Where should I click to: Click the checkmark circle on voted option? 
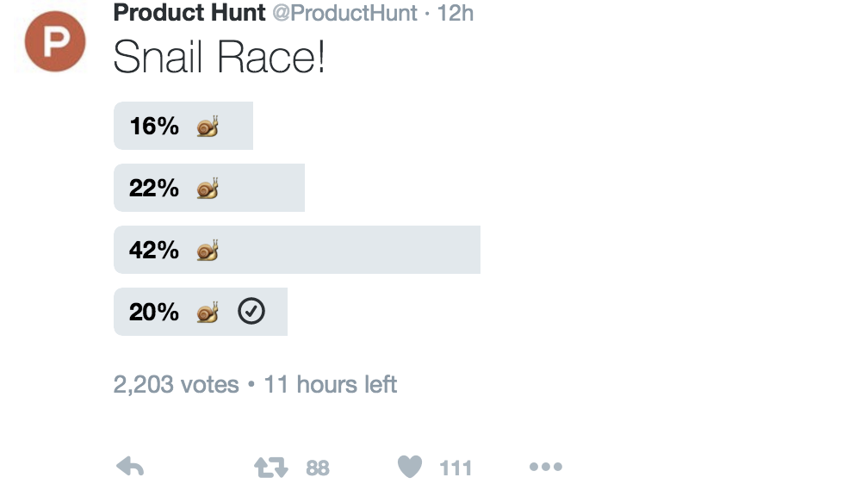pyautogui.click(x=251, y=311)
